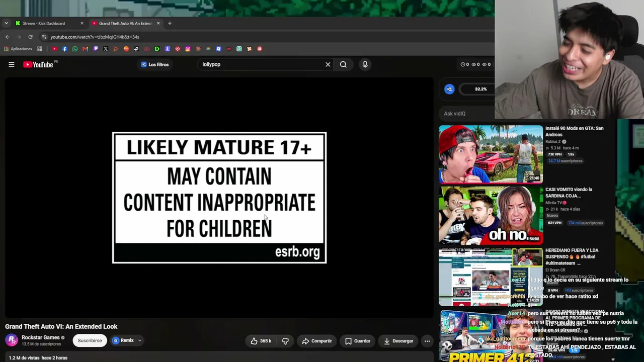Select the youtube.com URL address bar
Screen dimensions: 644x362
pyautogui.click(x=95, y=37)
